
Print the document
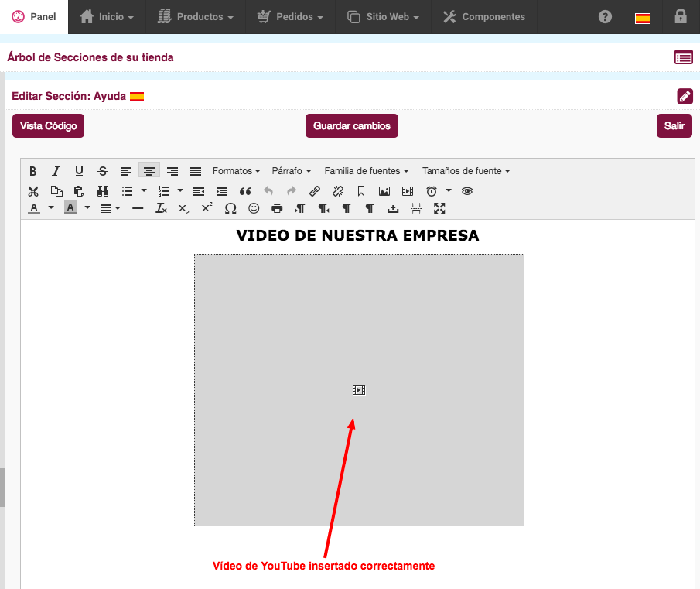pyautogui.click(x=277, y=208)
